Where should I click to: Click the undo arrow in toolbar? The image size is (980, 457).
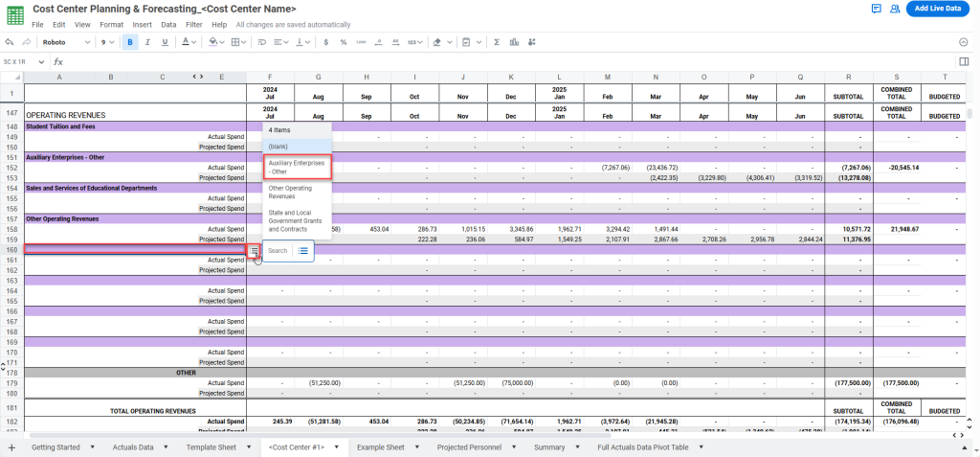pyautogui.click(x=10, y=42)
